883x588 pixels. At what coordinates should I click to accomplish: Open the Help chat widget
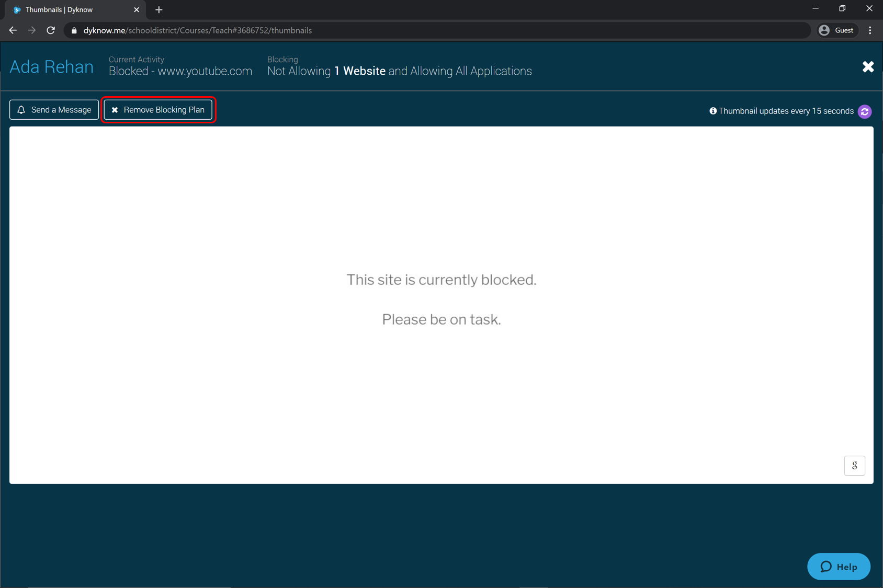tap(839, 567)
